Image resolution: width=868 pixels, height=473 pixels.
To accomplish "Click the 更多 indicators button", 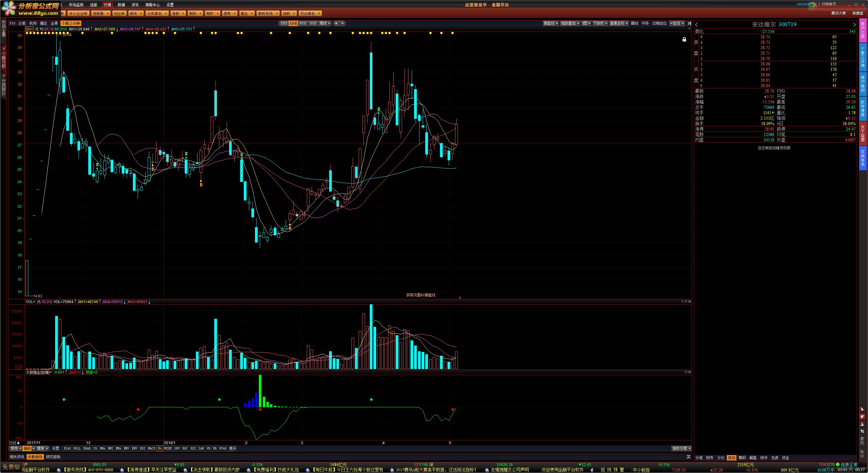I will coord(233,448).
